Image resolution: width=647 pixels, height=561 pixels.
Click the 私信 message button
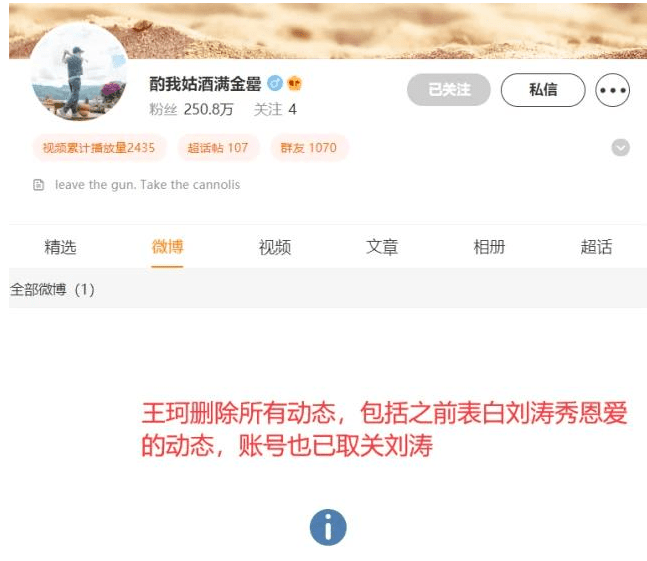tap(543, 90)
